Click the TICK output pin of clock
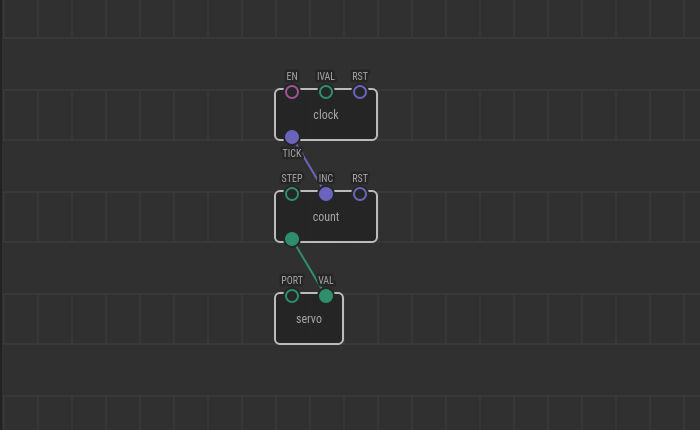The image size is (700, 430). pos(292,137)
